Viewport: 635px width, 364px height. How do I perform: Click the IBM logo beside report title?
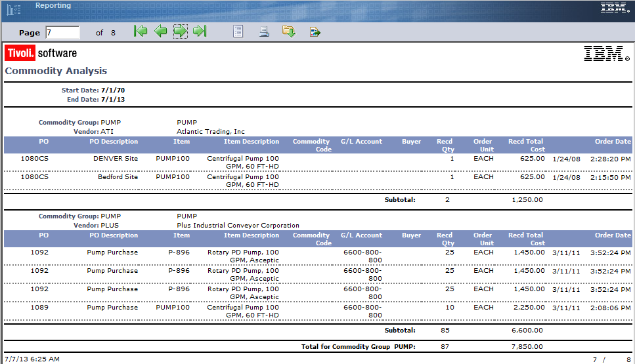[x=606, y=53]
